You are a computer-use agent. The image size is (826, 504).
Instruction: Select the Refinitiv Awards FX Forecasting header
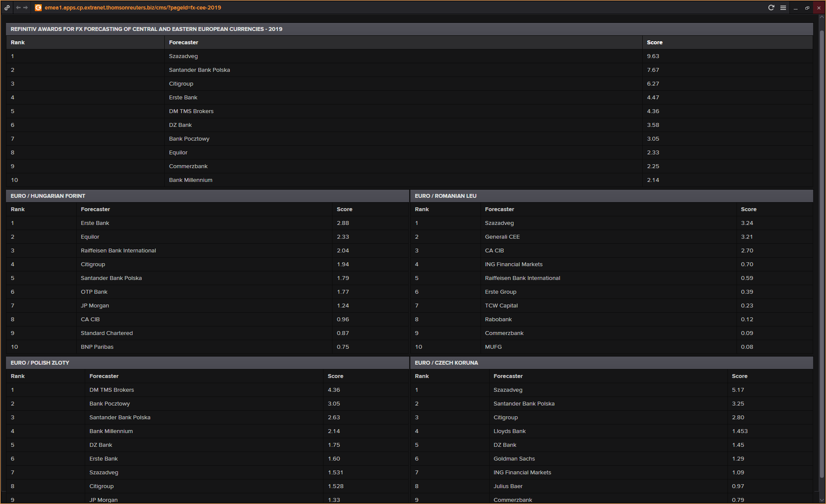click(x=410, y=29)
